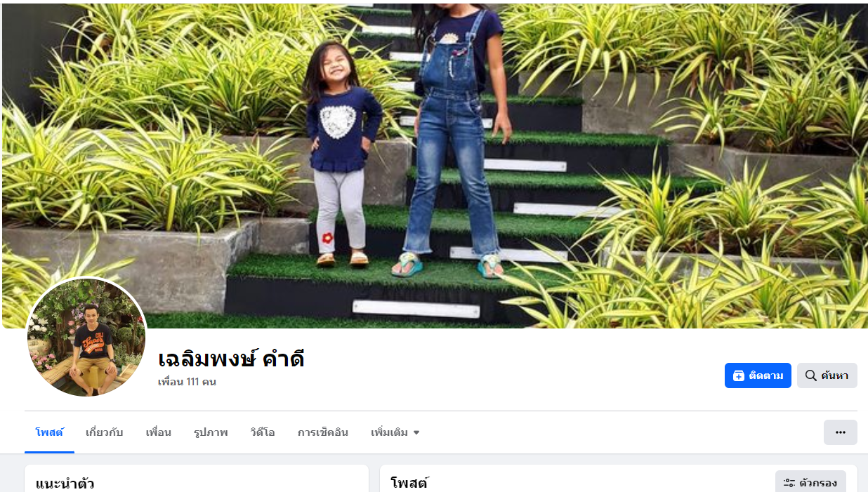Click the ติดตาม follow button
868x492 pixels.
coord(758,375)
